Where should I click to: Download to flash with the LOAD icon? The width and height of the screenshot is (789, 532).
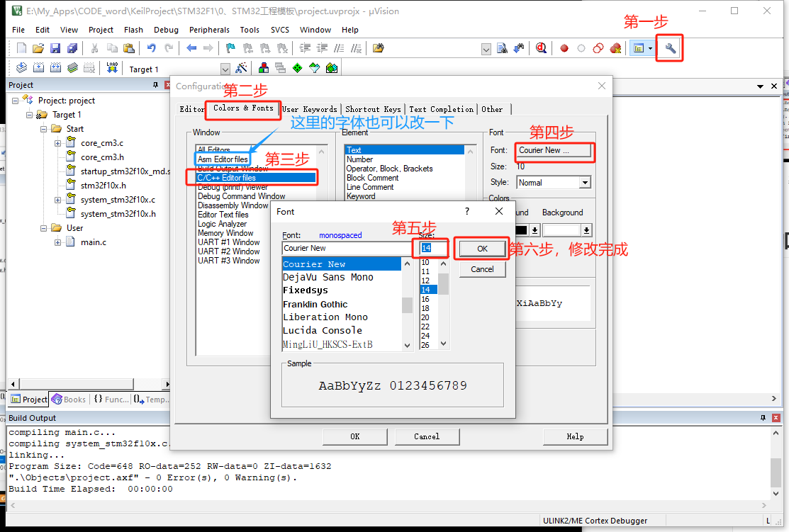click(112, 68)
